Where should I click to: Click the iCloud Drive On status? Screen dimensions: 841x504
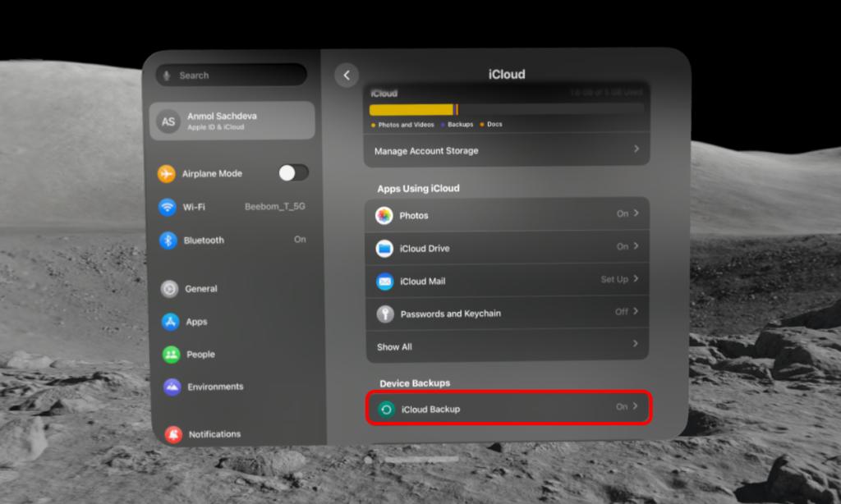(x=623, y=246)
